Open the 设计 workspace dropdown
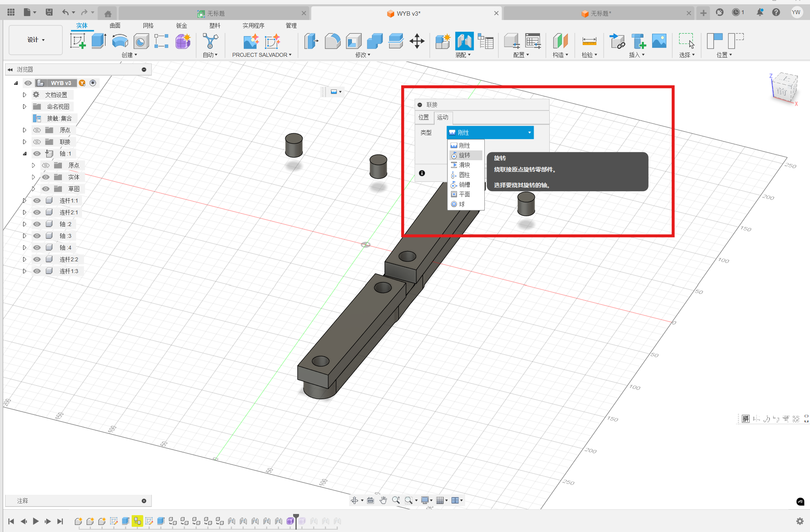 36,40
